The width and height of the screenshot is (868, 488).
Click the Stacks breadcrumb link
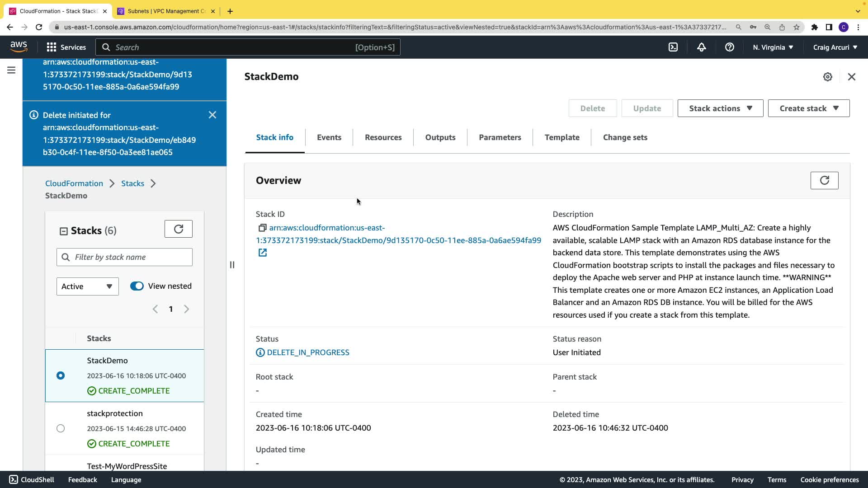[132, 183]
